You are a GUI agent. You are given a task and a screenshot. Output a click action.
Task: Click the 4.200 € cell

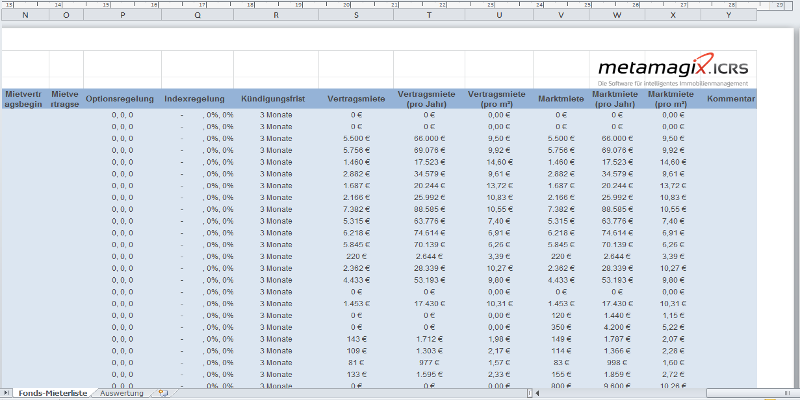tap(617, 327)
